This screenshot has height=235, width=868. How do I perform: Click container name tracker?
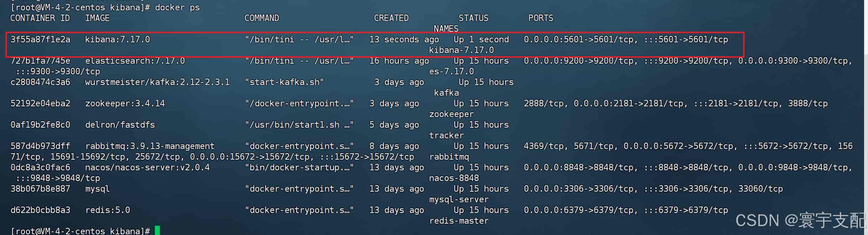446,135
